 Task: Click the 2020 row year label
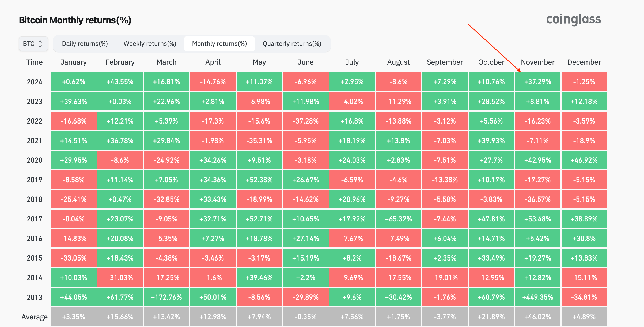click(x=35, y=160)
